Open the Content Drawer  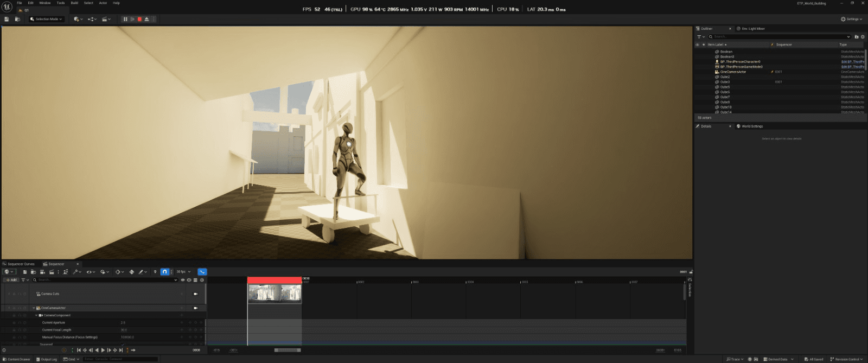17,359
